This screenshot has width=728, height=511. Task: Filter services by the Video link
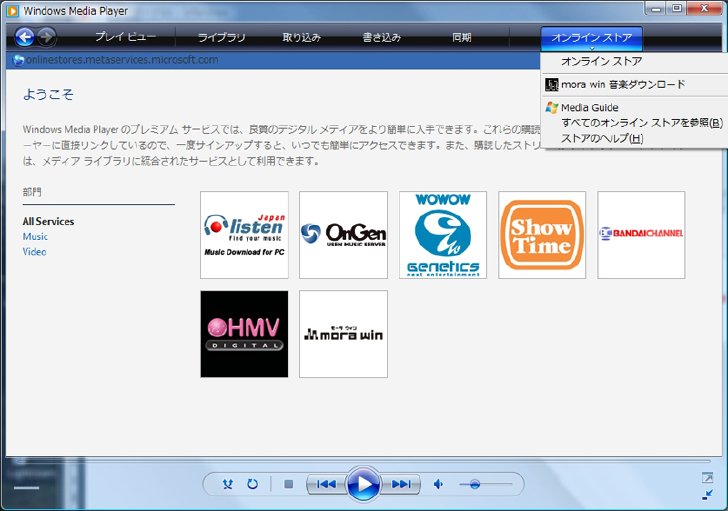[34, 252]
